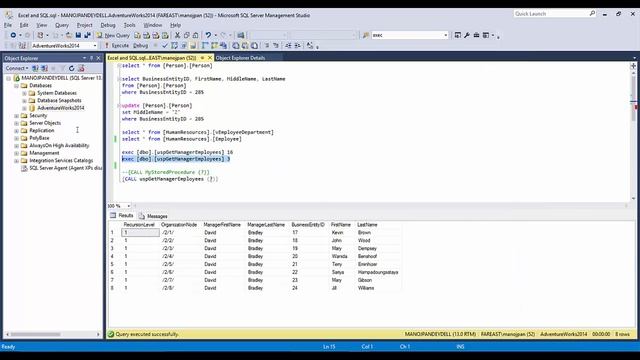Open the Tools menu
640x360 pixels.
click(x=129, y=25)
